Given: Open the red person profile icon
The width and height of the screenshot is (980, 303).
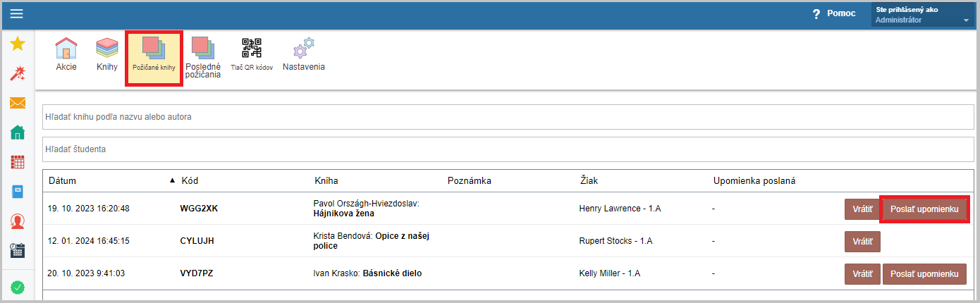Looking at the screenshot, I should point(18,221).
